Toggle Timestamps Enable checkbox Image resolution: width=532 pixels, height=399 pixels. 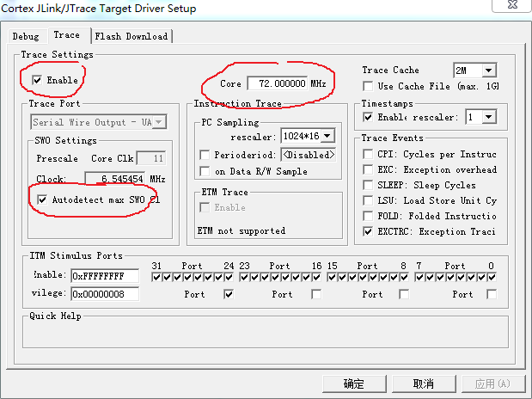tap(368, 117)
